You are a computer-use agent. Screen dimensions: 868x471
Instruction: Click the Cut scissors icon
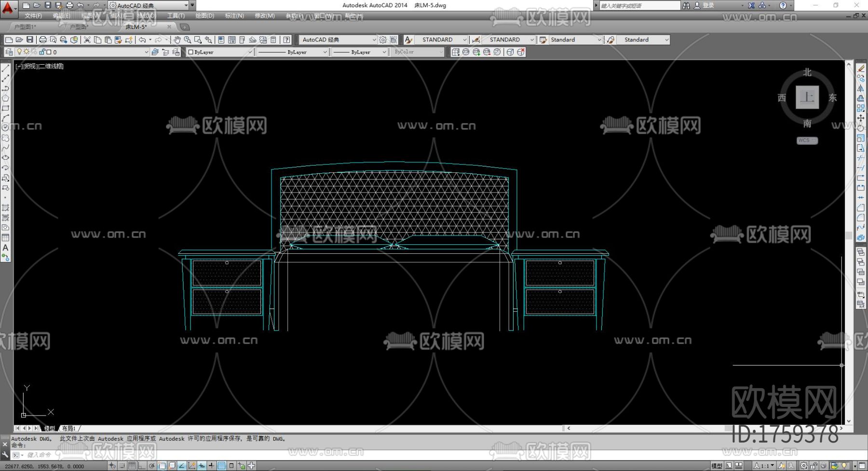[x=87, y=40]
